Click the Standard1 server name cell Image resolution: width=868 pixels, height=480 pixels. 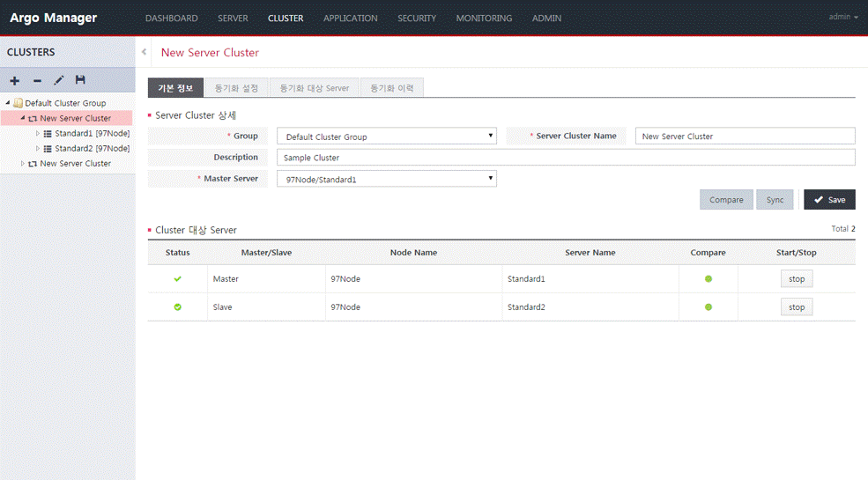pos(590,278)
